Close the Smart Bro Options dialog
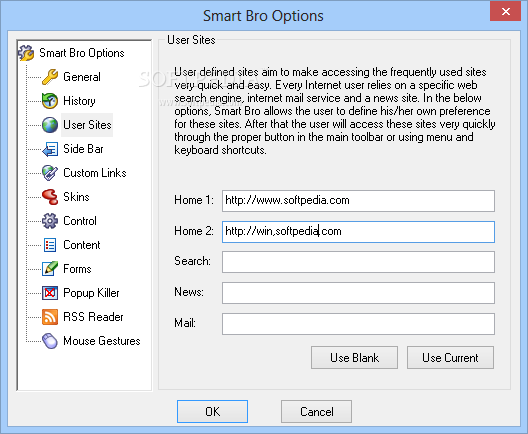Screen dimensions: 528x434 (x=505, y=11)
